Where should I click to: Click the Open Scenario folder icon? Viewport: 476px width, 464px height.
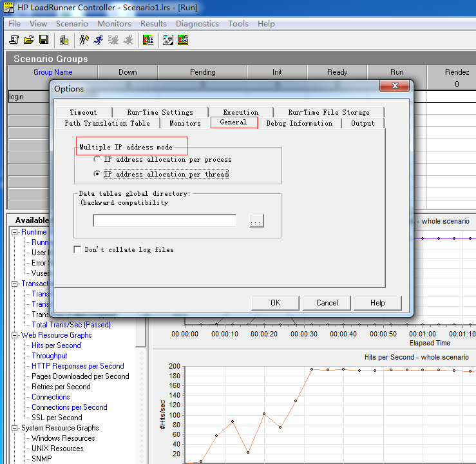(28, 40)
